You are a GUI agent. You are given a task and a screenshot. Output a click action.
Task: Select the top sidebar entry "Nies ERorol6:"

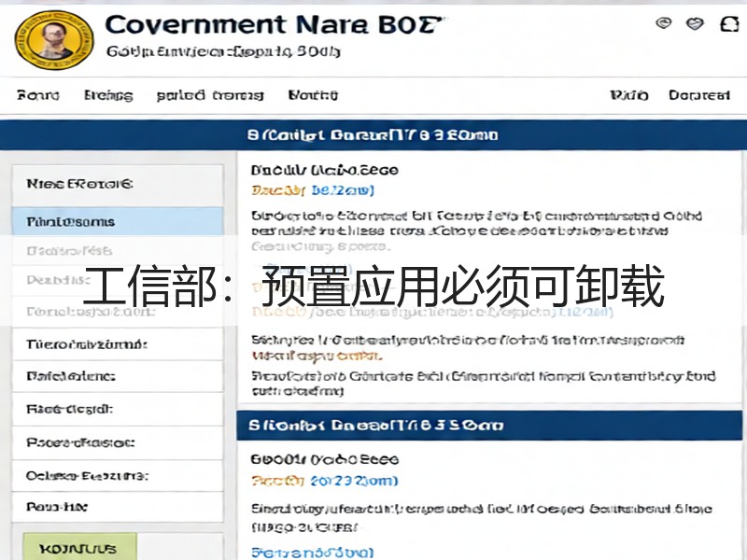click(x=118, y=184)
